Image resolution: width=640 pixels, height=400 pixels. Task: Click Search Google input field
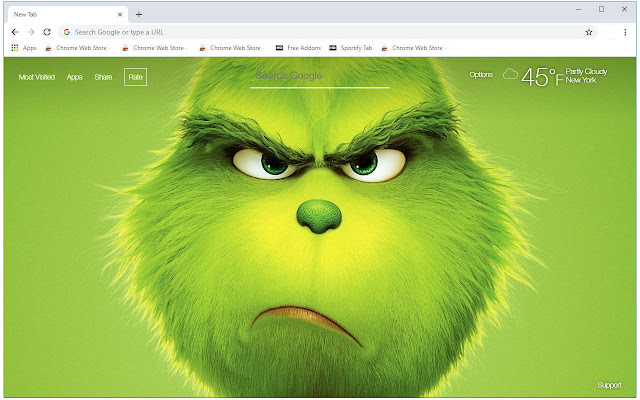pyautogui.click(x=320, y=77)
